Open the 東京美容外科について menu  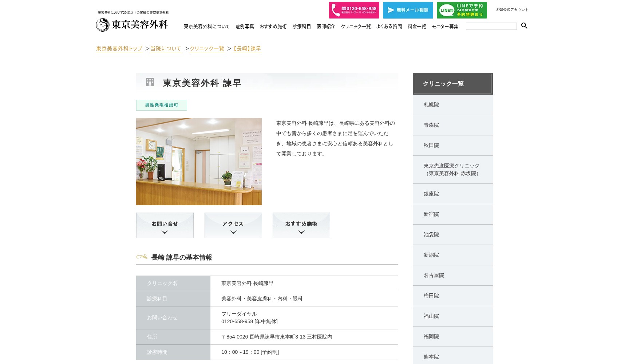pyautogui.click(x=206, y=27)
